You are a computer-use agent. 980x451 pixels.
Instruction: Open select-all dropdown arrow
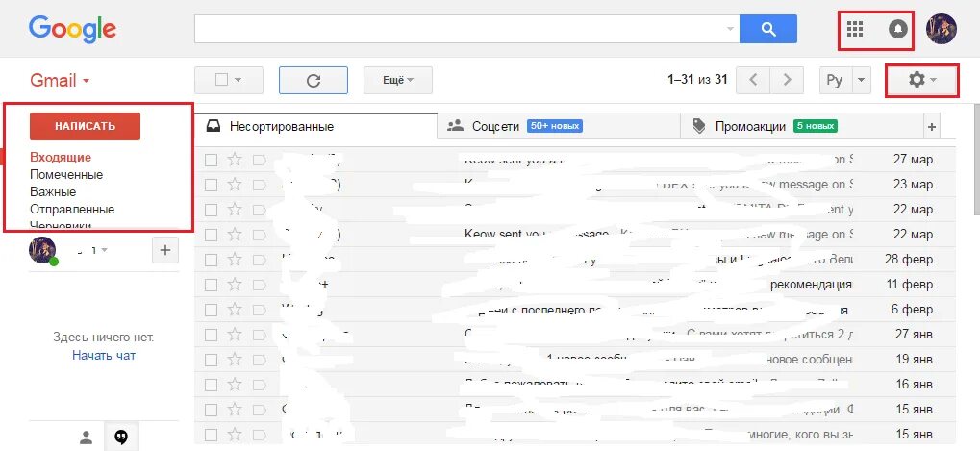239,80
